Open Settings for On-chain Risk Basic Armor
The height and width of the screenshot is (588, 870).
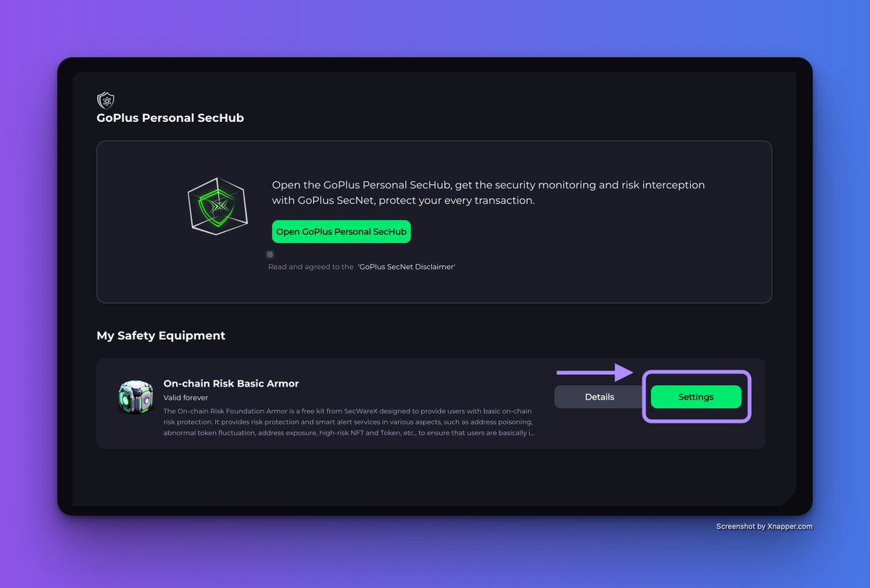(x=696, y=397)
